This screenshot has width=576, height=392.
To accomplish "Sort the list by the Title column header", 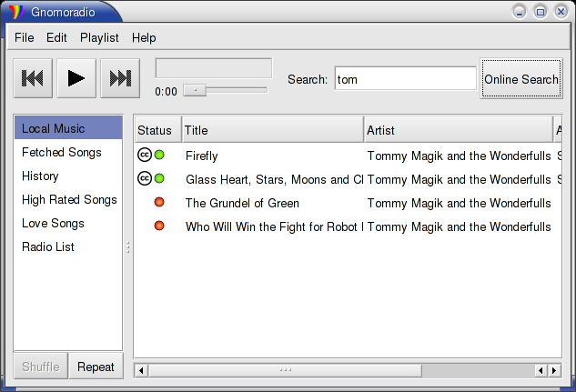I will tap(272, 131).
